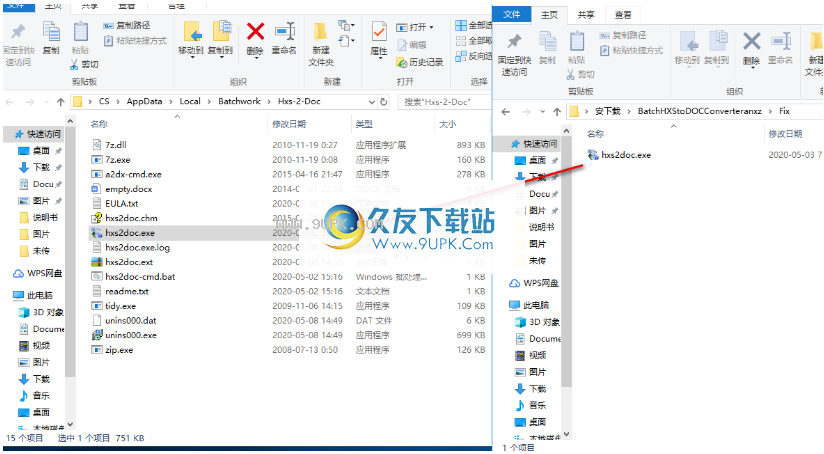Expand 安下载 breadcrumb chevron in right window
The width and height of the screenshot is (824, 454).
point(629,111)
